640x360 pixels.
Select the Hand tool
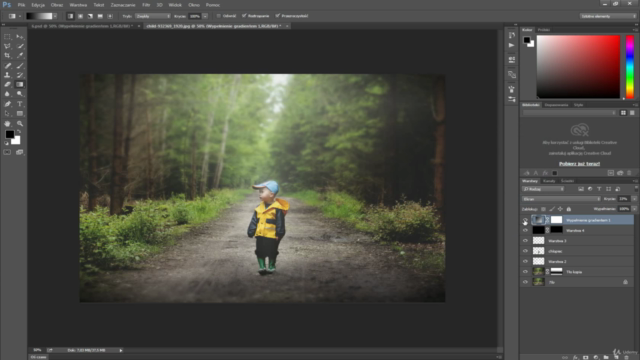pyautogui.click(x=7, y=123)
